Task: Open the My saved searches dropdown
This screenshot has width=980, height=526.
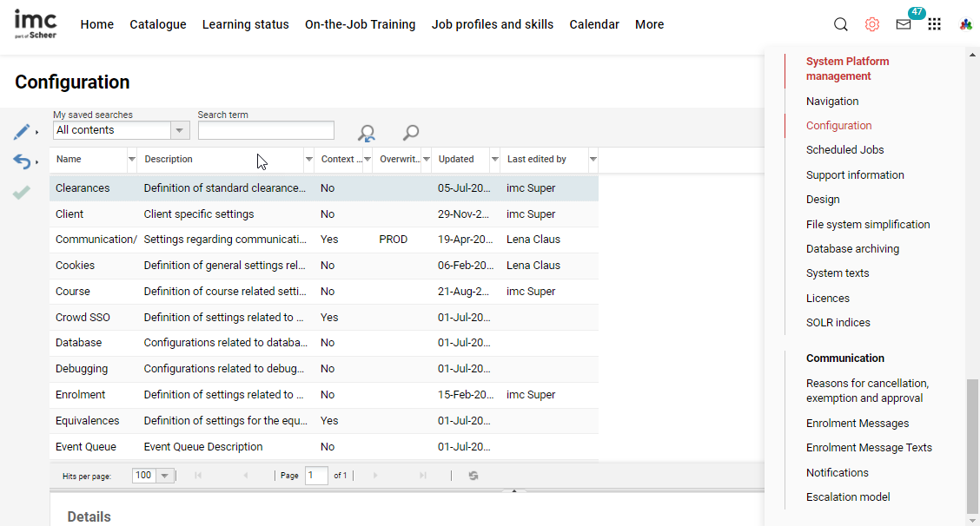Action: (180, 130)
